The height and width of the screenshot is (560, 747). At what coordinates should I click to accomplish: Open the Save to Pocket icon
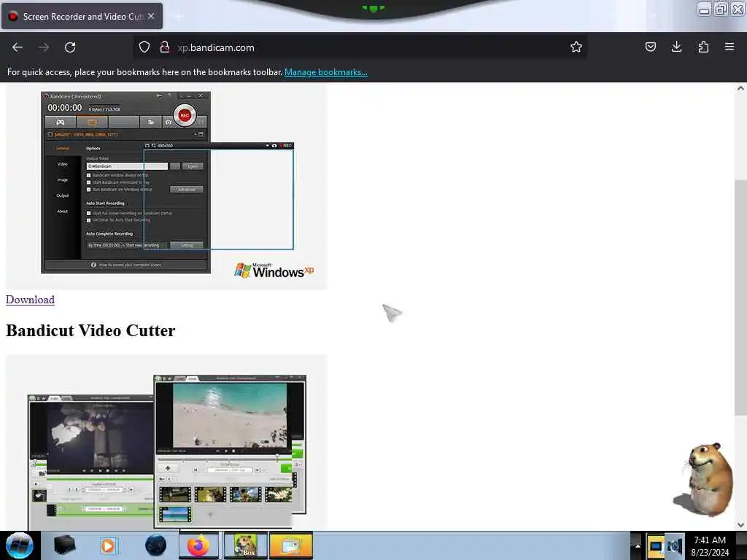tap(650, 47)
